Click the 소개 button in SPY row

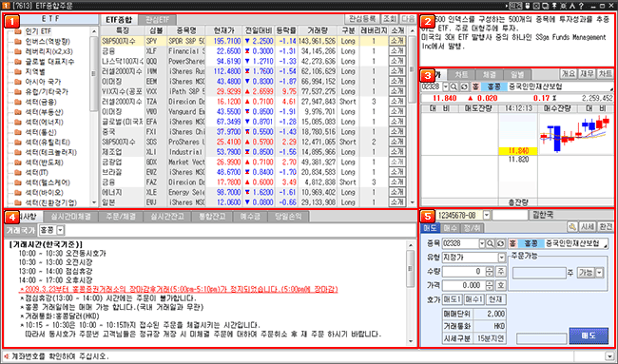pos(397,41)
